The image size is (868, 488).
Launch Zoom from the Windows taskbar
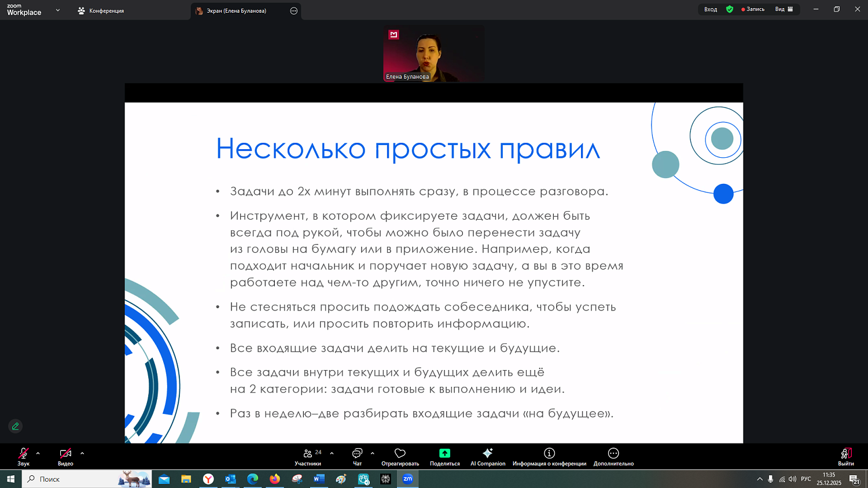click(x=408, y=479)
